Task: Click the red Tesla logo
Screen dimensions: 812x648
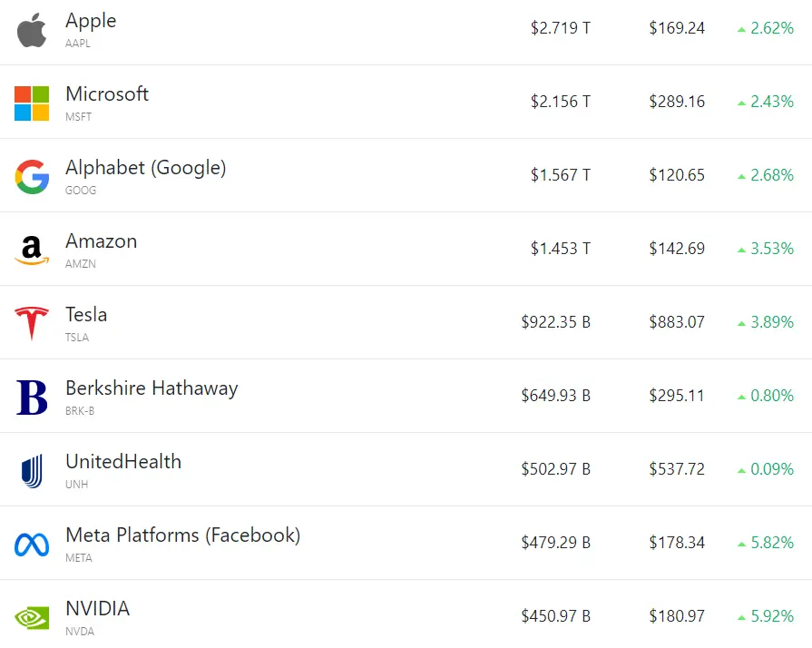Action: (32, 323)
